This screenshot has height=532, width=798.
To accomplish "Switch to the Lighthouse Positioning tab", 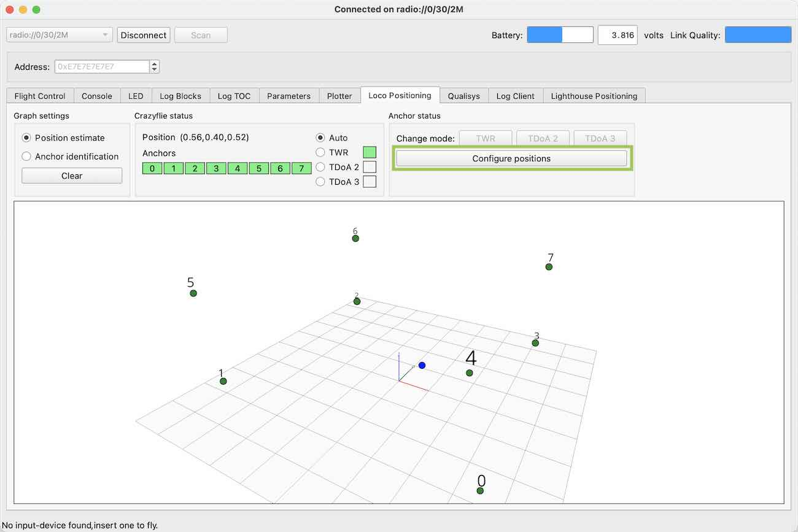I will (594, 96).
